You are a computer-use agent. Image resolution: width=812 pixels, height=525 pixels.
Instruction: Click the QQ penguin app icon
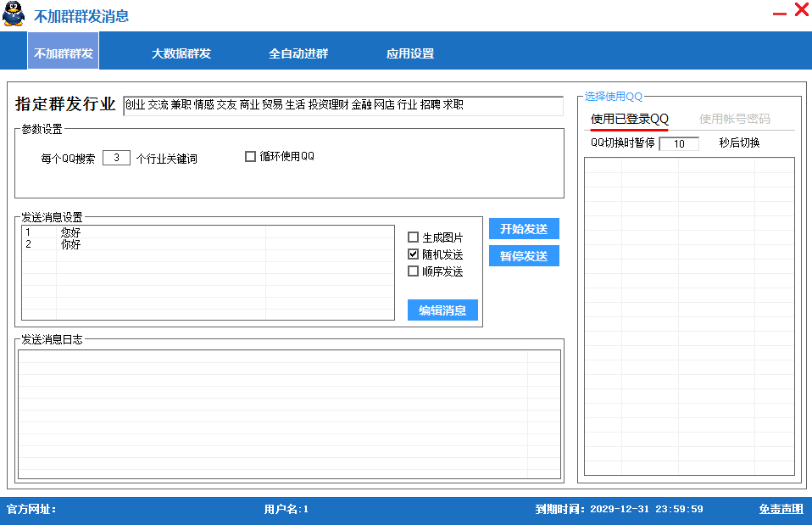point(14,14)
